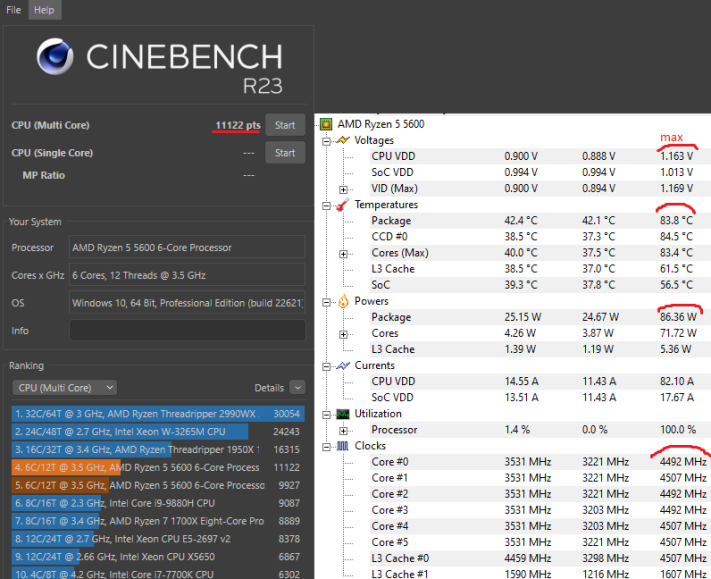Click the 11122 pts multi core score
Screen dimensions: 711x579
tap(238, 125)
